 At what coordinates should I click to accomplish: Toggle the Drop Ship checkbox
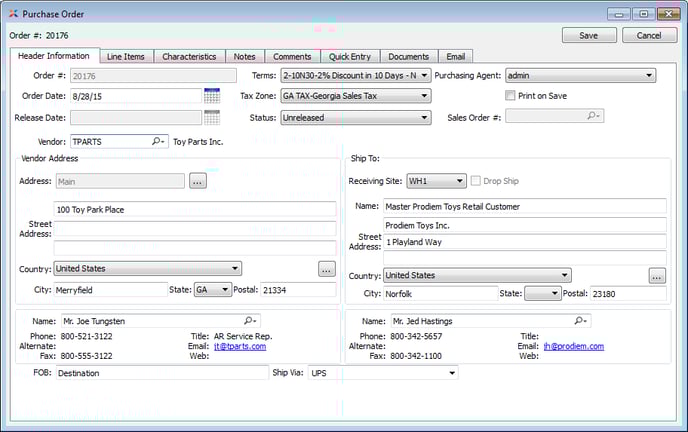click(x=477, y=181)
